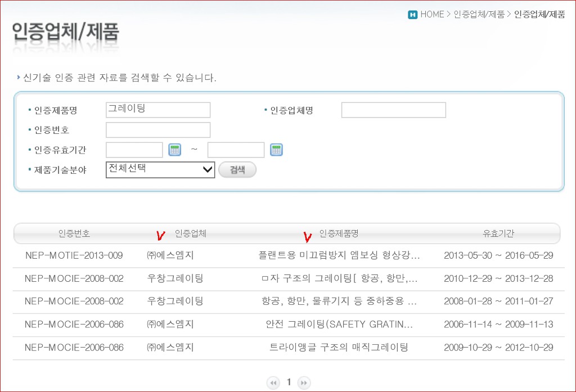Click ㈜에스엠지 in the NEP-MOTIE-2013-009 row
576x392 pixels.
point(170,255)
